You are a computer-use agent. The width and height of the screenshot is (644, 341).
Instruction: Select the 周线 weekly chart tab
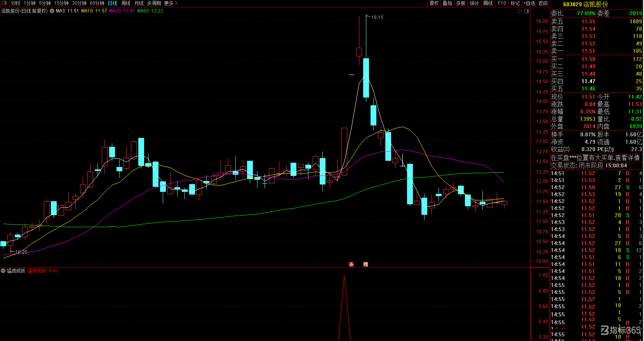coord(126,3)
